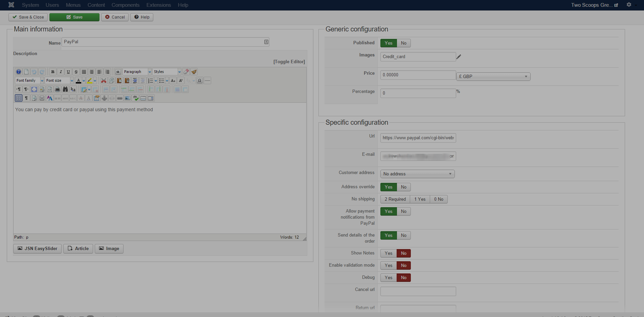Click the eraser remove formatting icon
The width and height of the screenshot is (644, 317).
pos(186,72)
